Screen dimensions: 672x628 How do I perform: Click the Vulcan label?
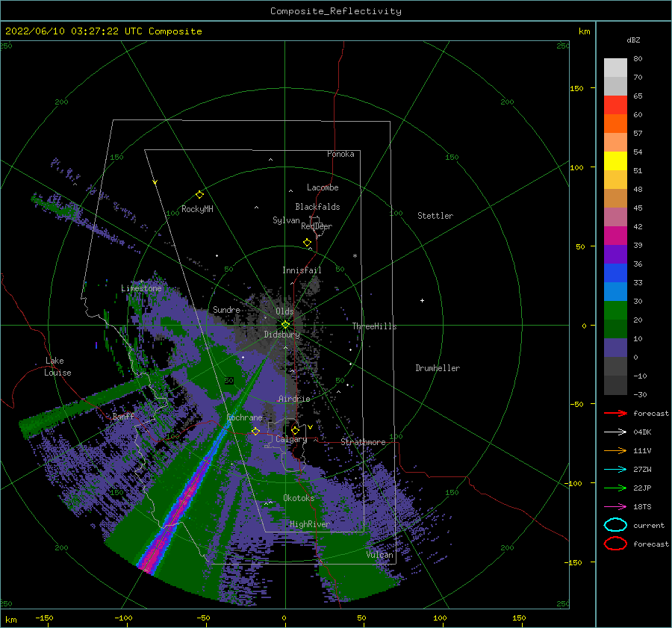click(379, 555)
